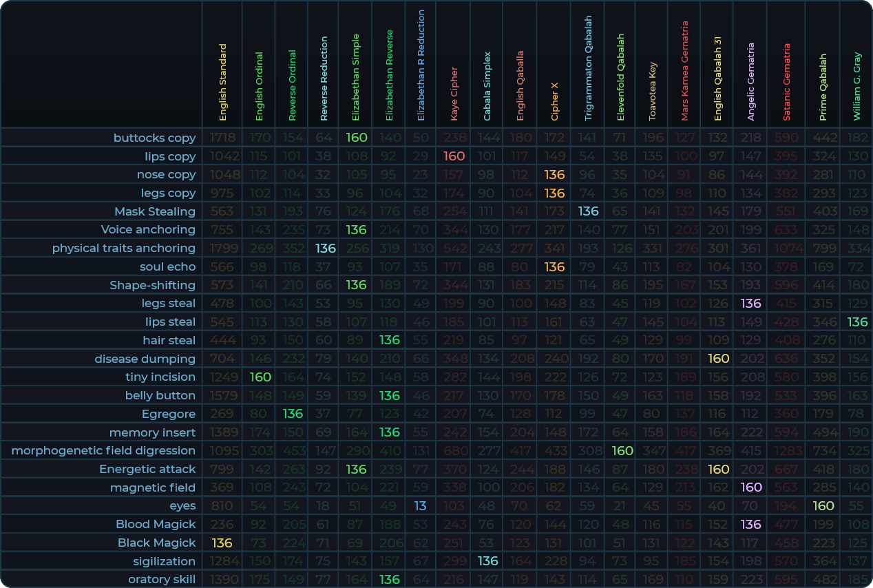Open the 'Black Magick' phrase entry
873x588 pixels.
point(156,543)
